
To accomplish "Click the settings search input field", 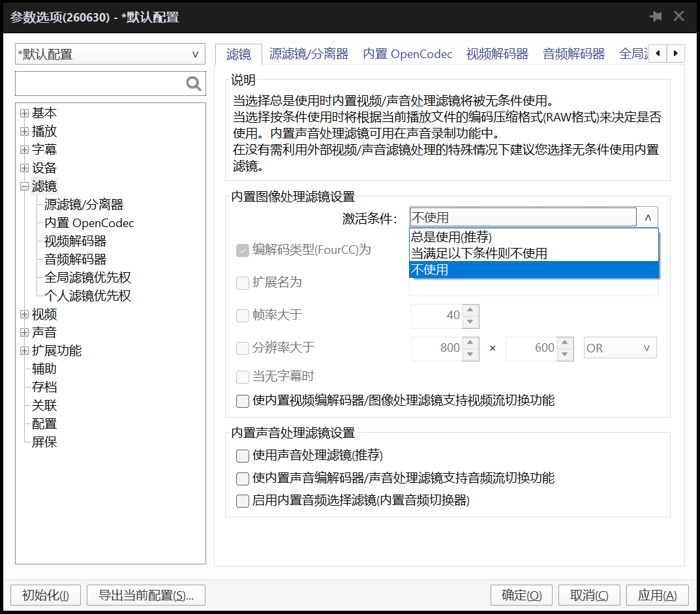I will [x=100, y=84].
